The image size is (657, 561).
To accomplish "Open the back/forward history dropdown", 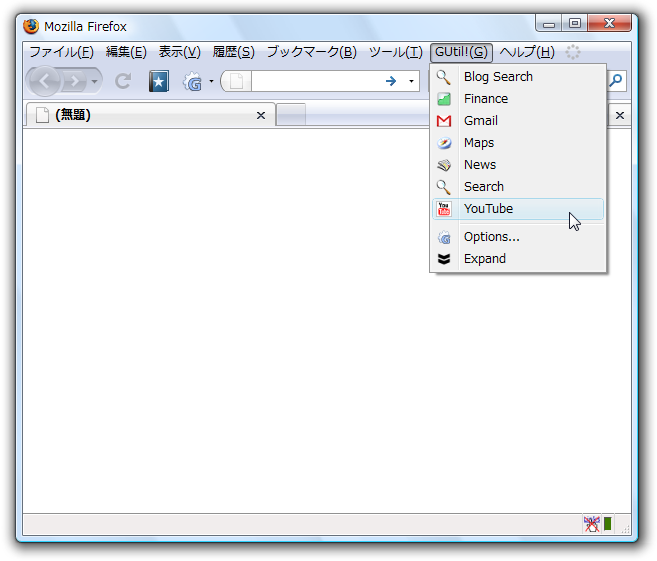I will (95, 81).
